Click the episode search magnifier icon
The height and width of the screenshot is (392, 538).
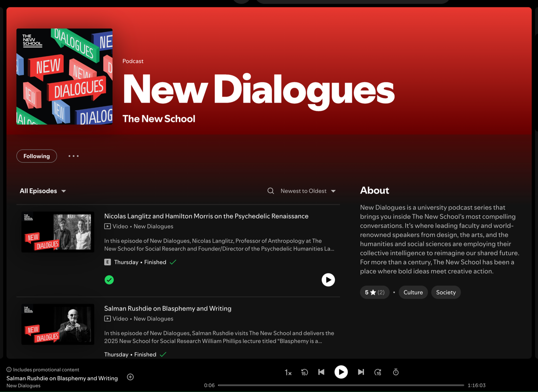(271, 191)
